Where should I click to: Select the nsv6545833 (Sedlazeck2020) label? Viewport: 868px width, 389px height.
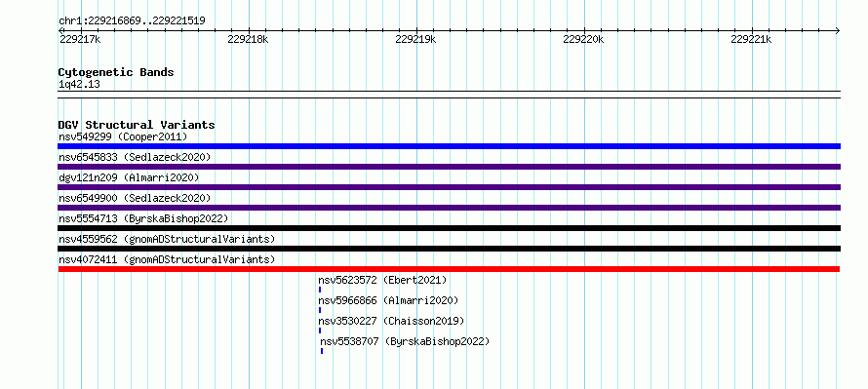point(135,157)
